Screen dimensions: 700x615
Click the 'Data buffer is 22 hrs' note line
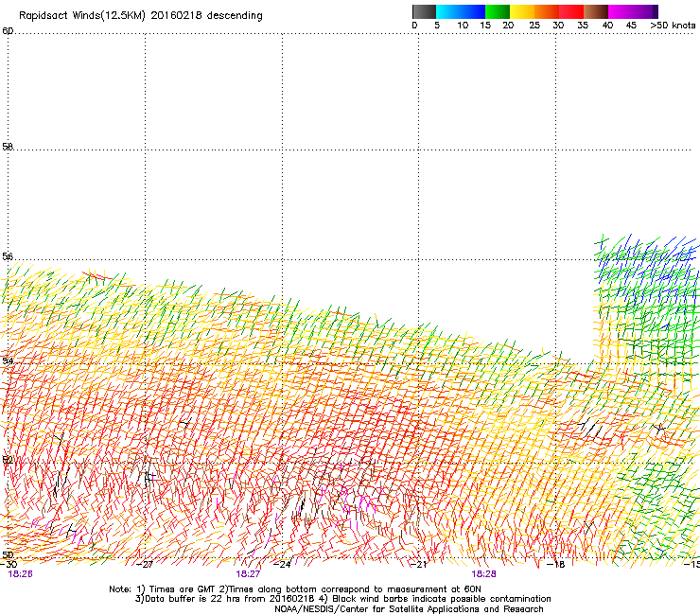(342, 599)
